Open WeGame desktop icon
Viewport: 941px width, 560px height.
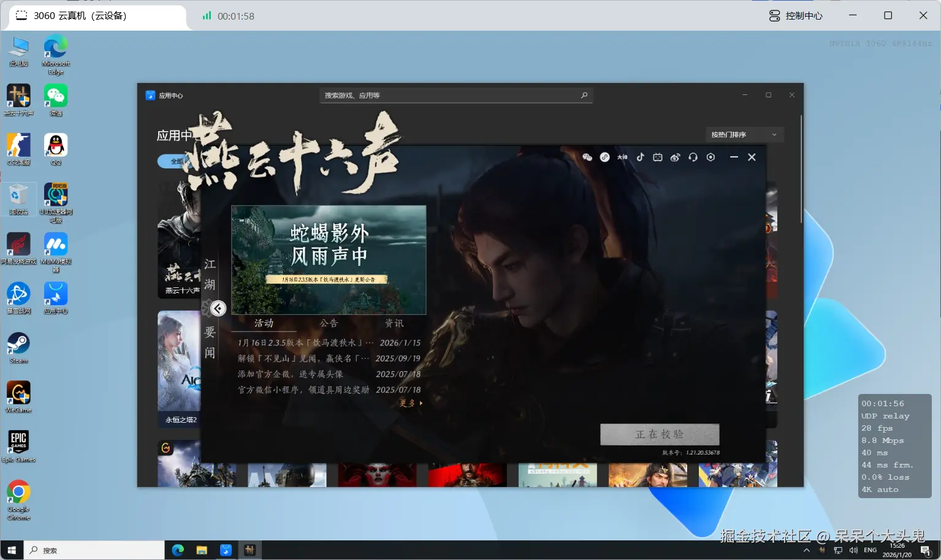18,397
